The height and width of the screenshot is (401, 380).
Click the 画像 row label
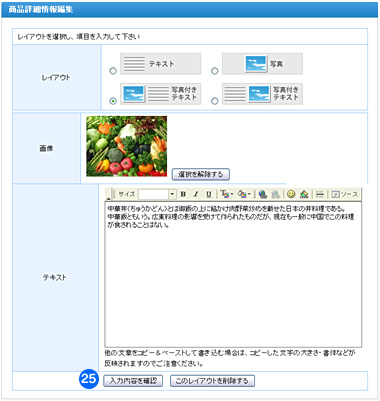[x=46, y=148]
